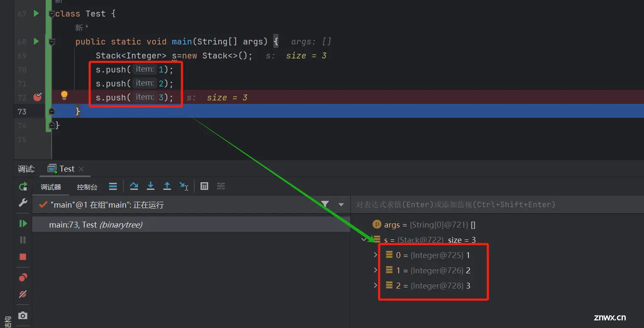Click the Step Out up-arrow icon
The height and width of the screenshot is (328, 644).
(167, 186)
